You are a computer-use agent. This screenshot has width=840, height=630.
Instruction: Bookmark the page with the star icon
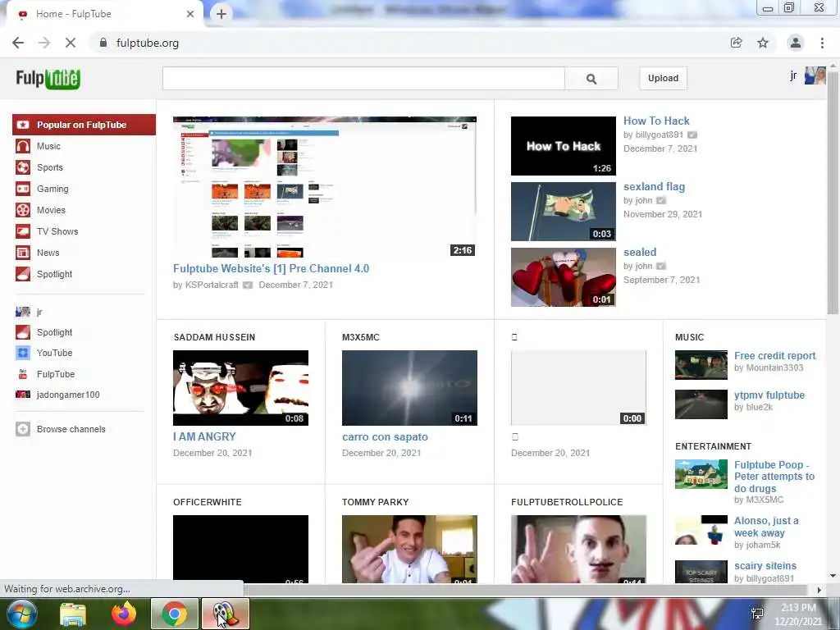[763, 43]
